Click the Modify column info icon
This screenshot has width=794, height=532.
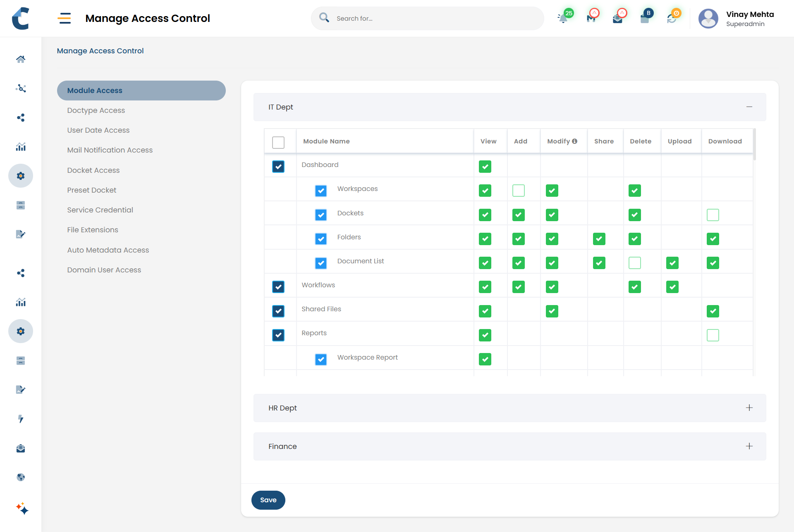[574, 141]
